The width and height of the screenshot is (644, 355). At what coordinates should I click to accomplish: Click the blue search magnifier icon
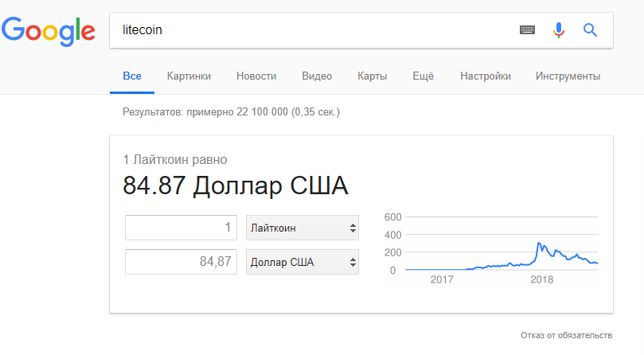coord(590,30)
